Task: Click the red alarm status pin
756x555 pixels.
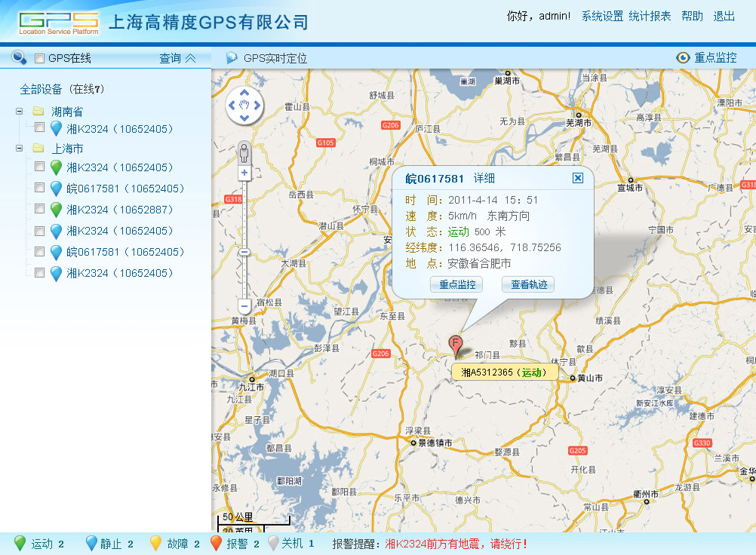Action: click(216, 543)
